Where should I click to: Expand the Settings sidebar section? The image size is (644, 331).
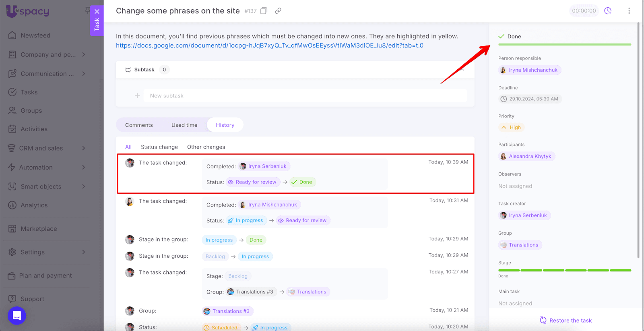pyautogui.click(x=84, y=252)
